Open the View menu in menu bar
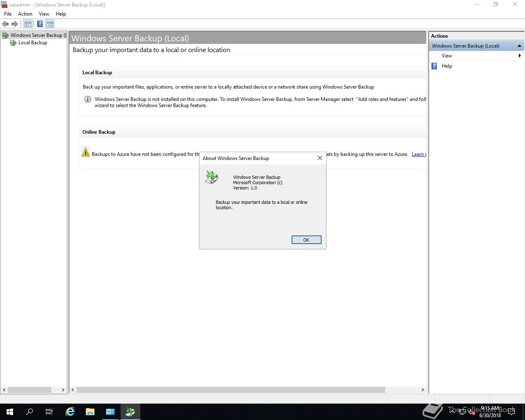 [44, 14]
